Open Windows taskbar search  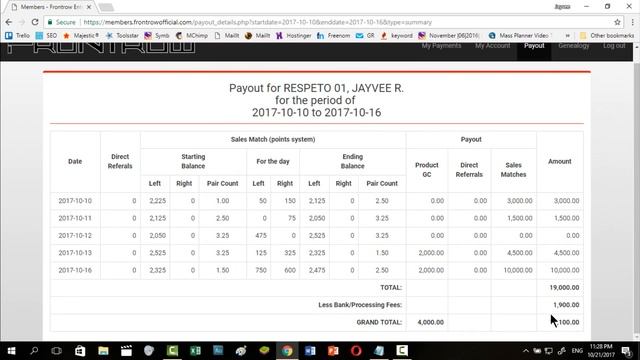pyautogui.click(x=34, y=351)
